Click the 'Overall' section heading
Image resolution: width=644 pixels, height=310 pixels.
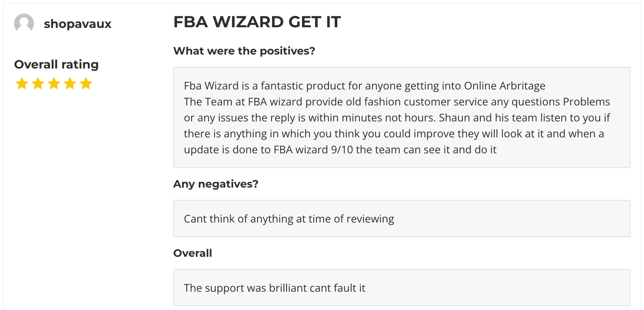tap(192, 253)
